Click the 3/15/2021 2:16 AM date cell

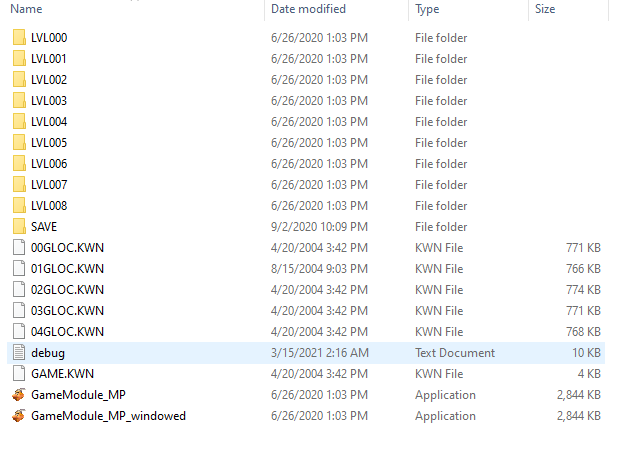tap(320, 353)
